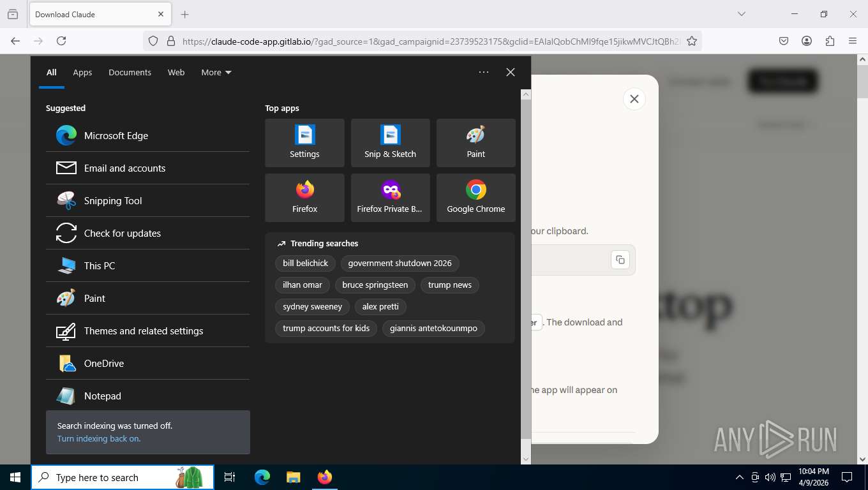Select the Download Claude browser tab
This screenshot has width=868, height=490.
coord(100,14)
